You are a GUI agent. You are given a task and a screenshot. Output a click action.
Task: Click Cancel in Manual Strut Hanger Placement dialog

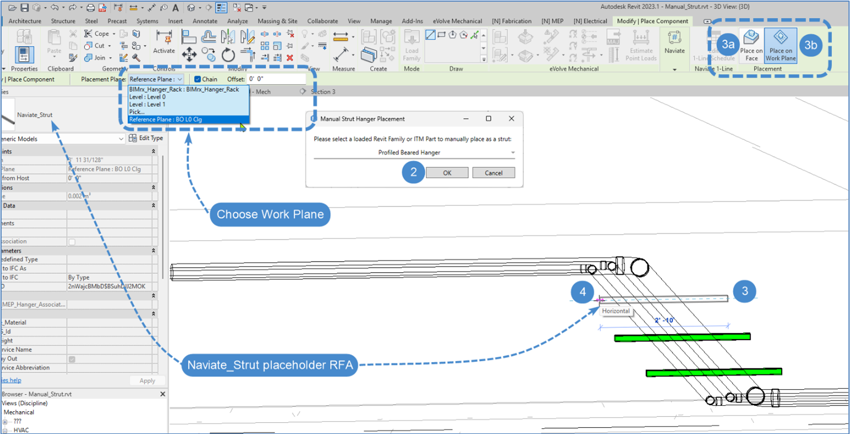pyautogui.click(x=493, y=172)
